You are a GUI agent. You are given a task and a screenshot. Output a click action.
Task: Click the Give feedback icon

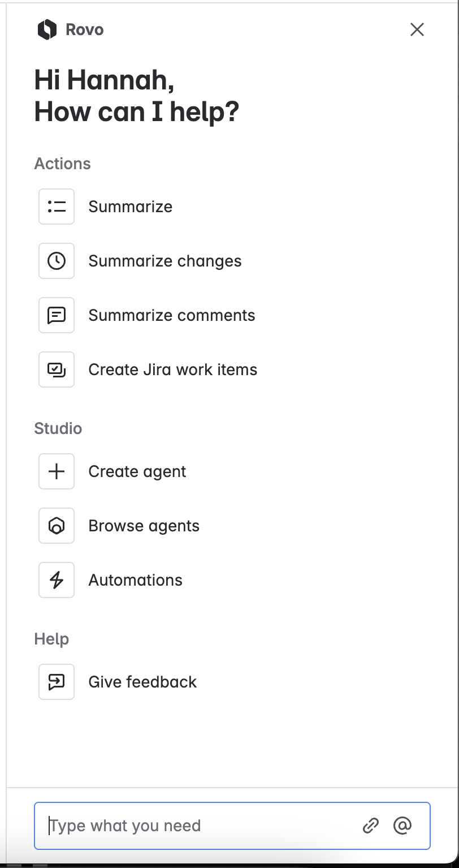point(56,681)
